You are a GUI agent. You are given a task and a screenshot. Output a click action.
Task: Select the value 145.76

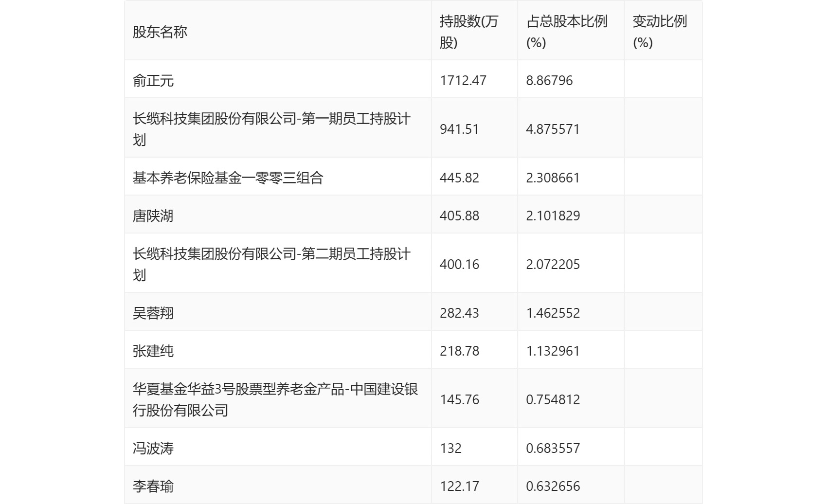click(459, 400)
